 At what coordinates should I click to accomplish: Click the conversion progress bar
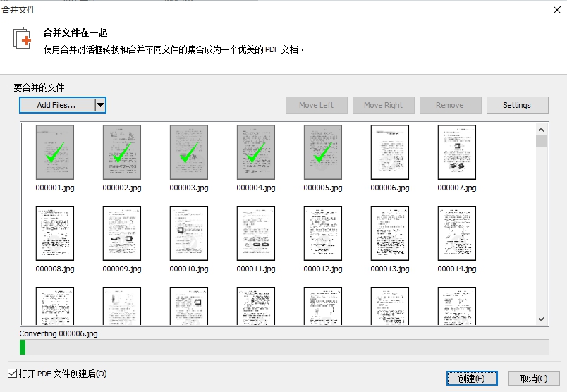(283, 347)
